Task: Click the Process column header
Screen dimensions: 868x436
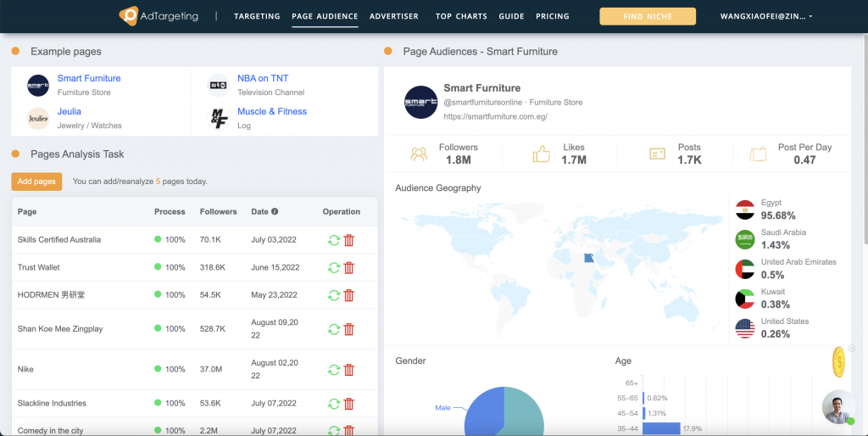Action: (170, 211)
